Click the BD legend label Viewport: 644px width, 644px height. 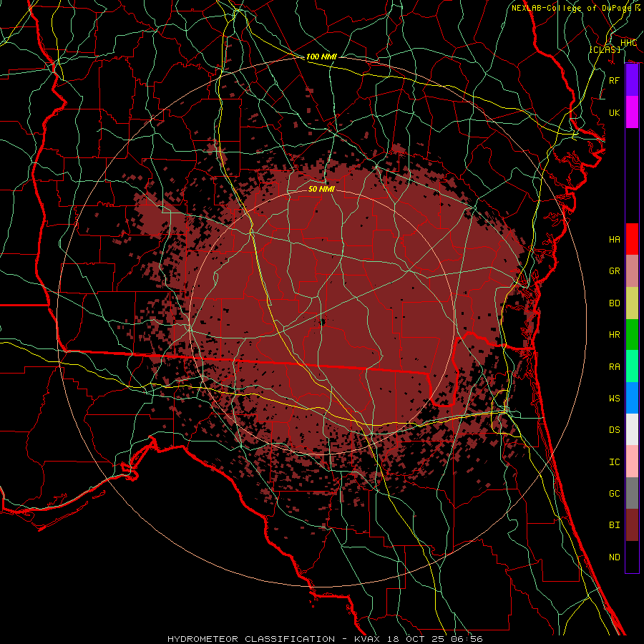[614, 303]
